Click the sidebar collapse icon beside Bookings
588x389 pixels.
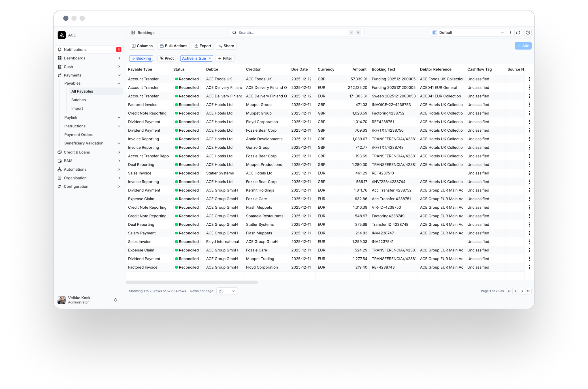tap(133, 33)
